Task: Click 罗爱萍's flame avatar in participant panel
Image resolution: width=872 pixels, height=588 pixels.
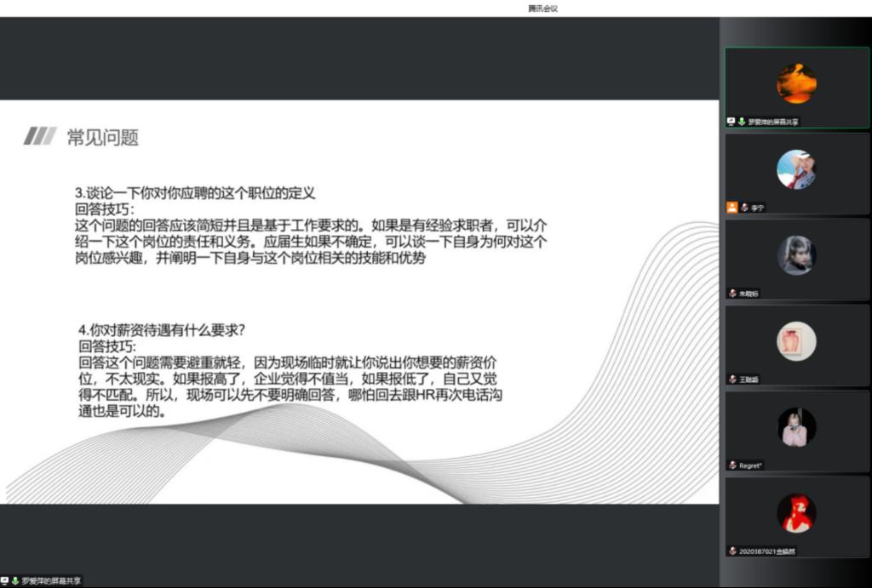Action: [x=796, y=83]
